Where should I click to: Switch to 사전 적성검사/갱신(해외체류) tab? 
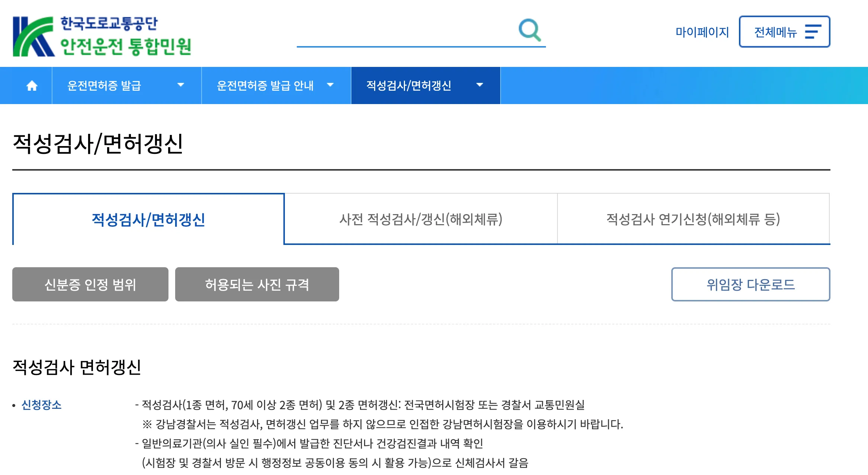tap(421, 219)
